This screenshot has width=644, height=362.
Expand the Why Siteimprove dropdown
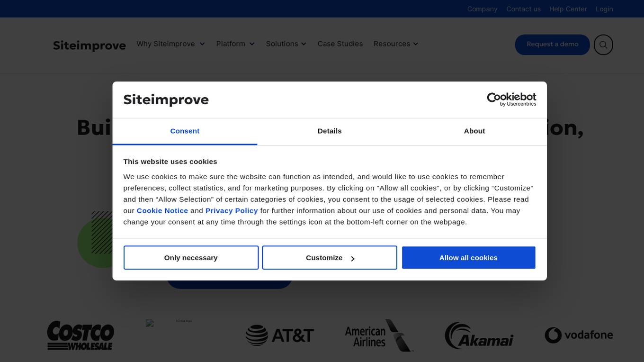[171, 44]
